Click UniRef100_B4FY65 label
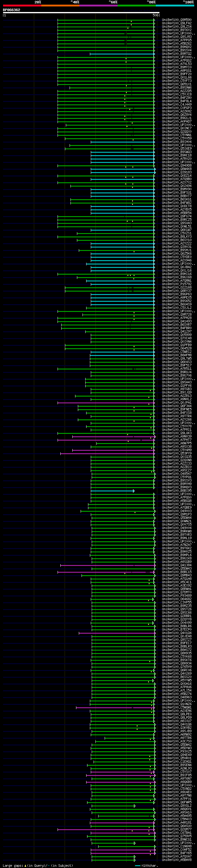This screenshot has height=868, width=197. [x=177, y=853]
